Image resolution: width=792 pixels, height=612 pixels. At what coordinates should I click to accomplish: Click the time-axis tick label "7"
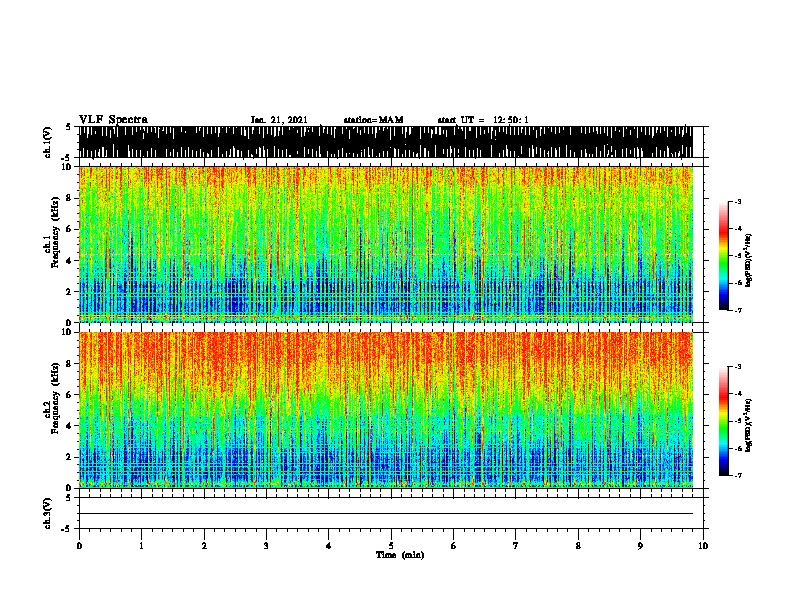pos(516,546)
